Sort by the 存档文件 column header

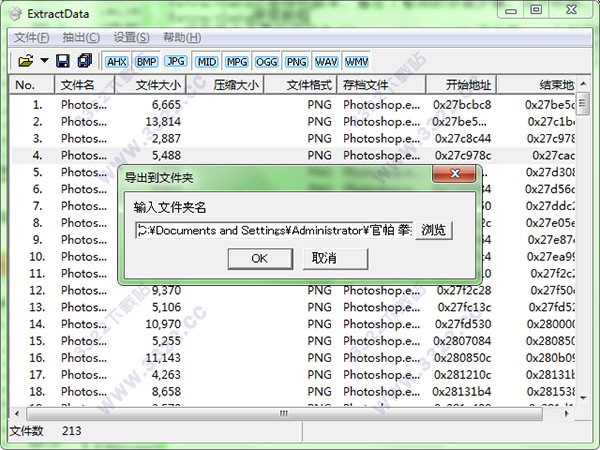coord(382,85)
